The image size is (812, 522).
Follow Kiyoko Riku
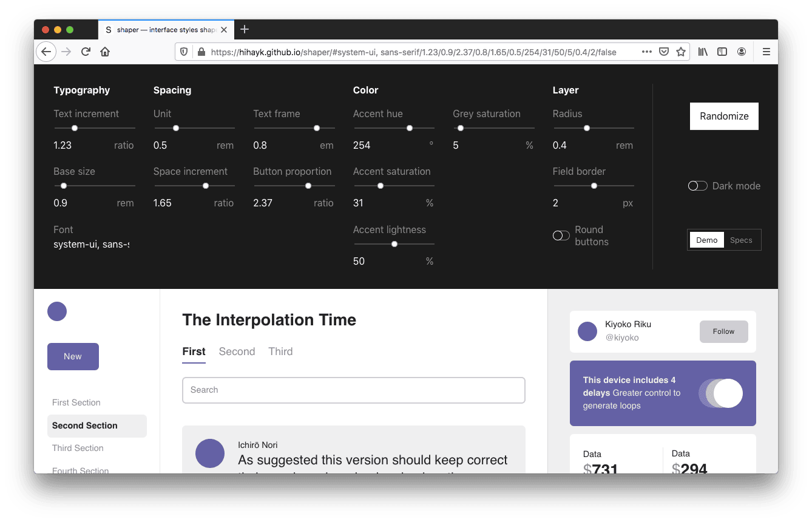pyautogui.click(x=723, y=331)
